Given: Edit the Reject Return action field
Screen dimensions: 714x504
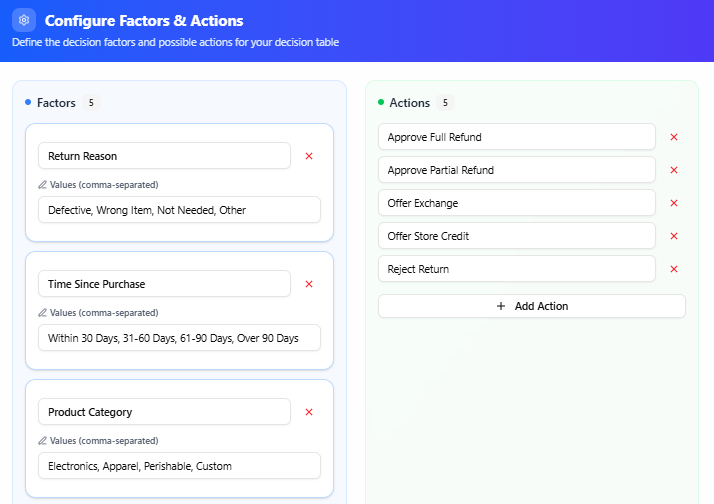Looking at the screenshot, I should (516, 269).
